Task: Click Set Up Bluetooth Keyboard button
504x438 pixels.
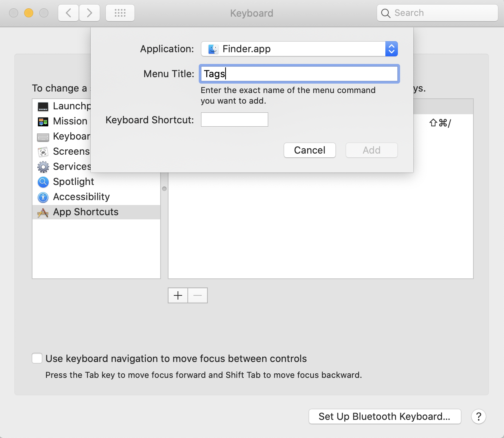Action: (385, 416)
